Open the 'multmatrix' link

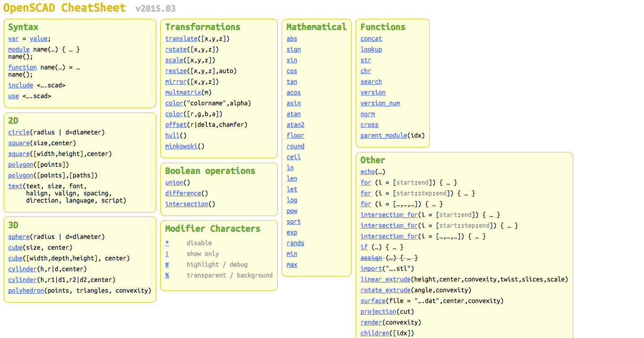coord(183,92)
